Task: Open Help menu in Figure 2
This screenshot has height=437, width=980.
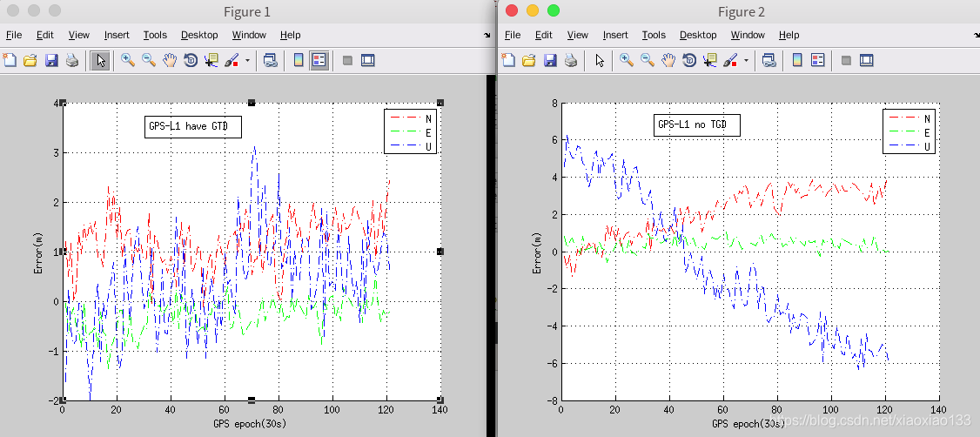Action: pos(789,35)
